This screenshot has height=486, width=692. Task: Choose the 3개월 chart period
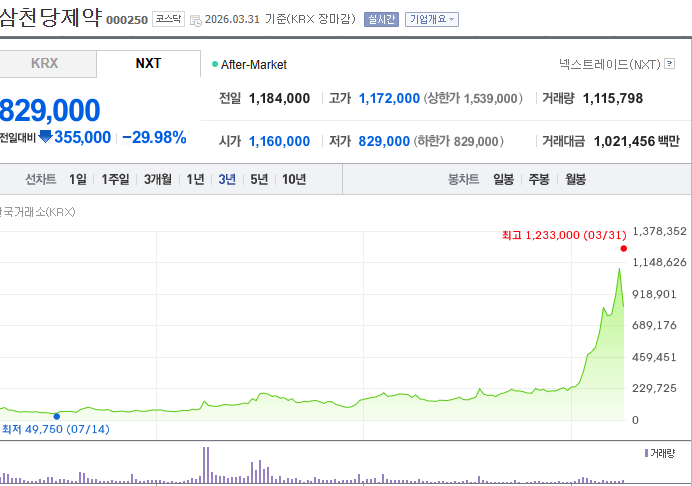point(158,179)
